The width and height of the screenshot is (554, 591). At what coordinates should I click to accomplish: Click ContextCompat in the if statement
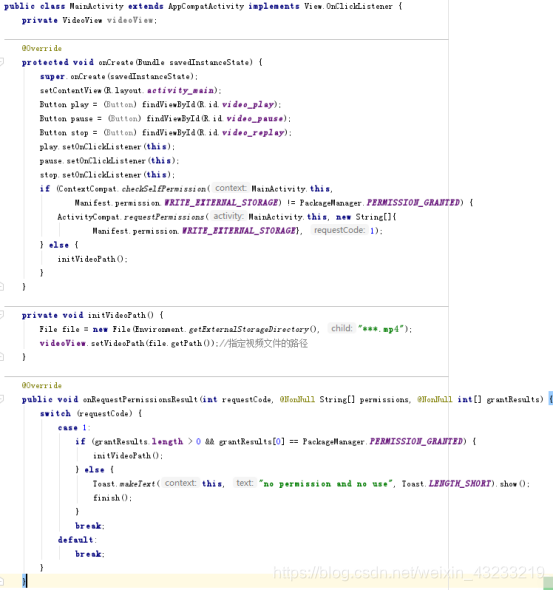tap(87, 189)
